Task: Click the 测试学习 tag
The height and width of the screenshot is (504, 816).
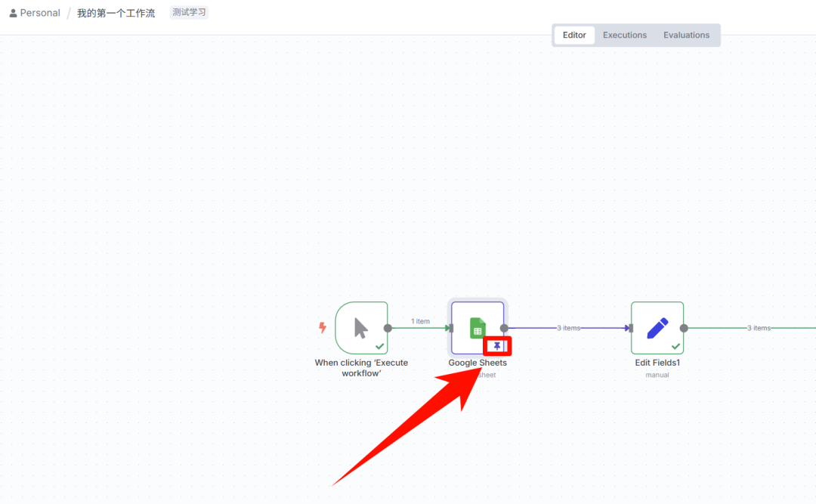Action: point(189,13)
